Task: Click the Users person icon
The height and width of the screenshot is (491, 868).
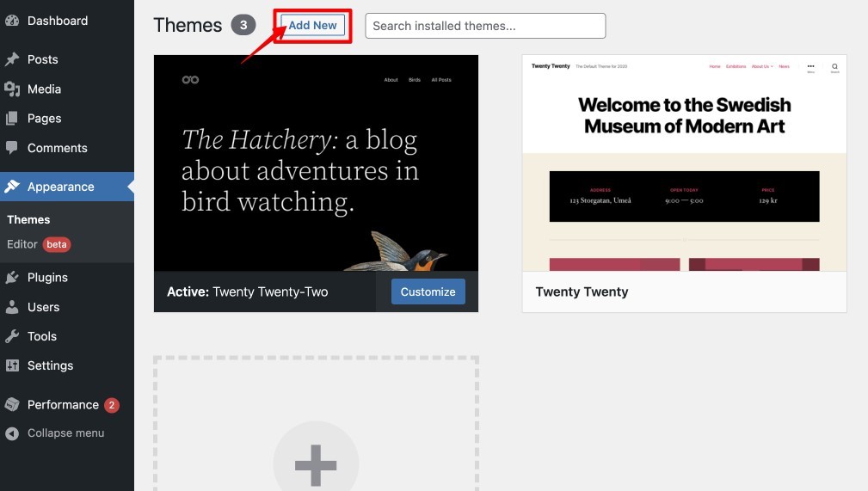Action: pyautogui.click(x=12, y=307)
